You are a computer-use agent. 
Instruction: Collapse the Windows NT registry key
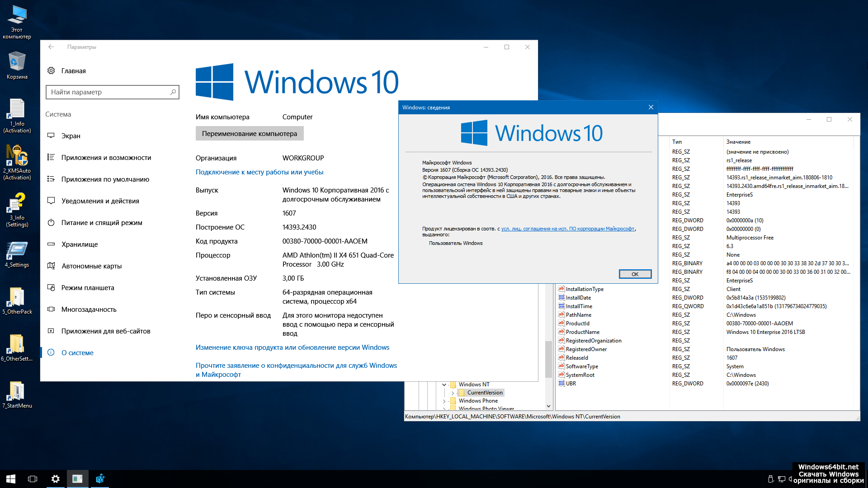[444, 385]
